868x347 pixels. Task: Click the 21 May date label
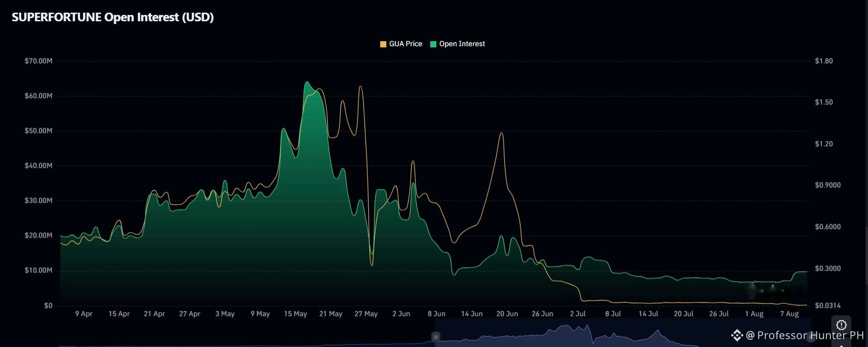tap(331, 314)
